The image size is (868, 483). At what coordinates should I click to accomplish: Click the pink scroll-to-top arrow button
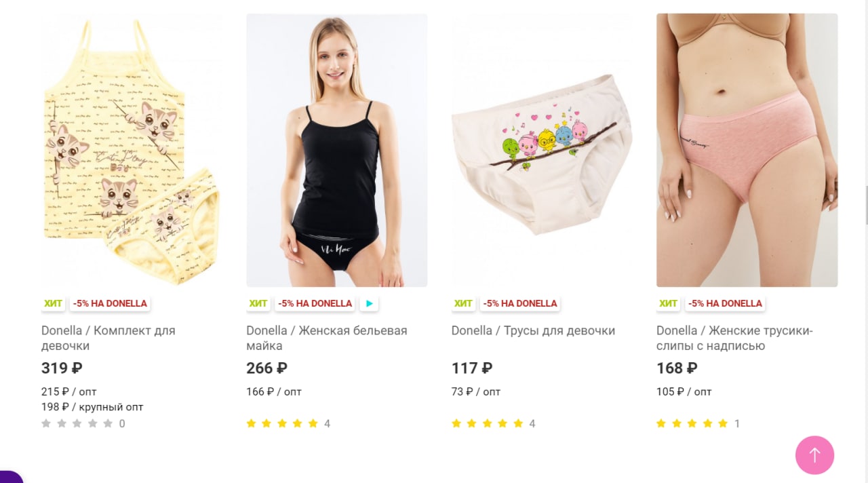(814, 455)
